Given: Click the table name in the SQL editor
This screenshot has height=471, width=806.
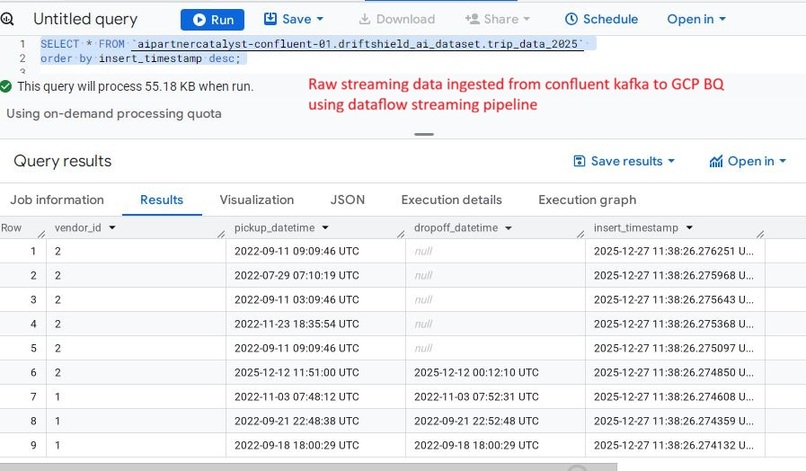Looking at the screenshot, I should 357,44.
